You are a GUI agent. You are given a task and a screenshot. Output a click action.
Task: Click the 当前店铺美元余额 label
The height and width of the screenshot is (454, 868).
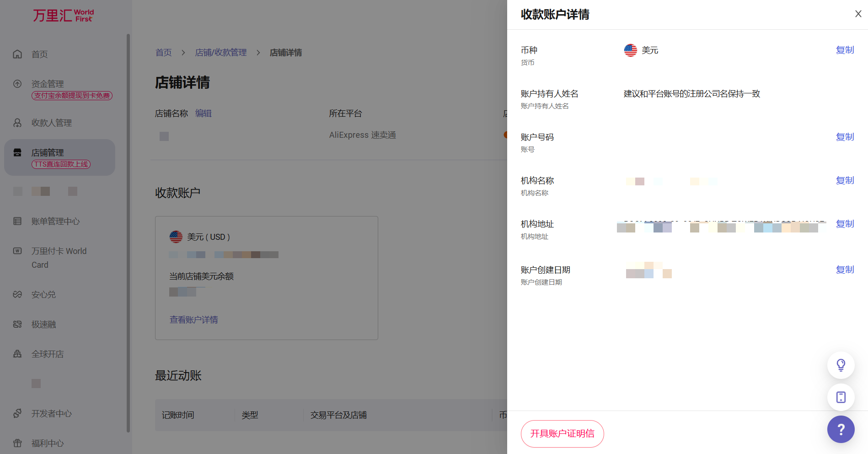pyautogui.click(x=201, y=276)
